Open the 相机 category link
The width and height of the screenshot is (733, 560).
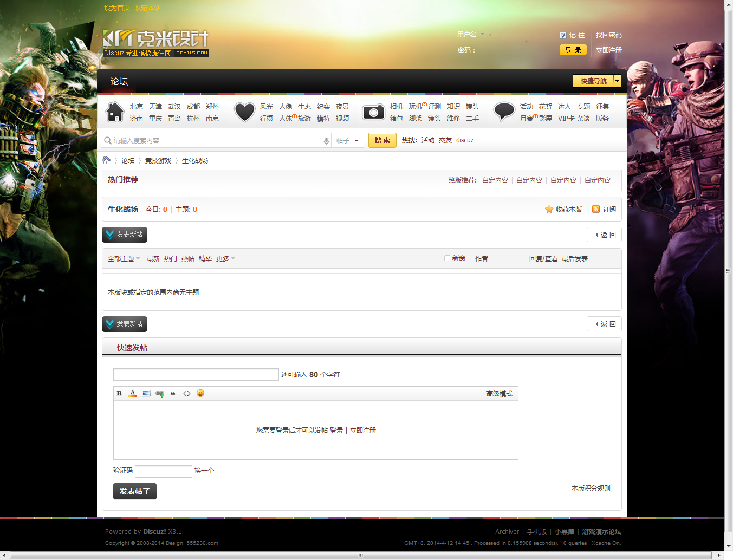(397, 107)
